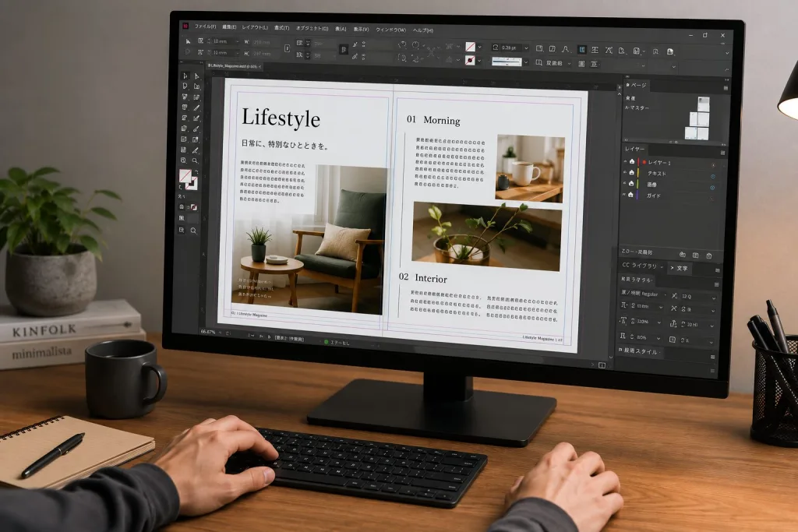Screen dimensions: 798x532
Task: Open the ファイル(F) menu
Action: [205, 26]
